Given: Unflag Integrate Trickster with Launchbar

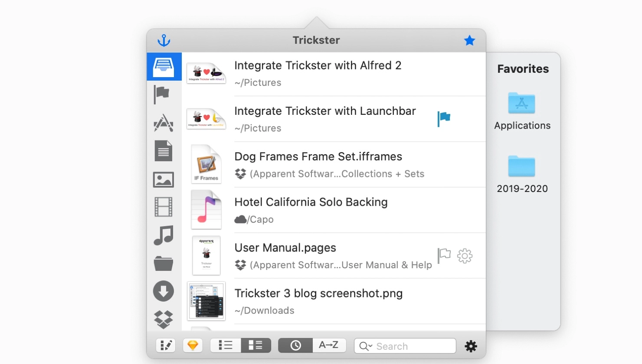Looking at the screenshot, I should 444,118.
